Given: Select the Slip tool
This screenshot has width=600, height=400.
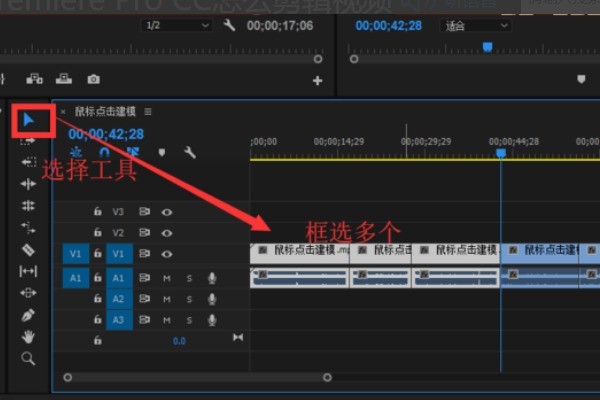Looking at the screenshot, I should 28,271.
